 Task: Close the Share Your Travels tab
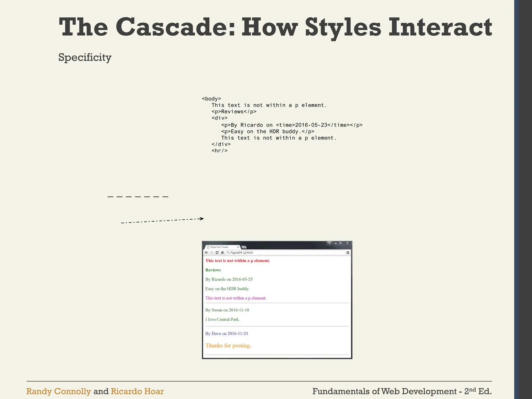pyautogui.click(x=238, y=247)
